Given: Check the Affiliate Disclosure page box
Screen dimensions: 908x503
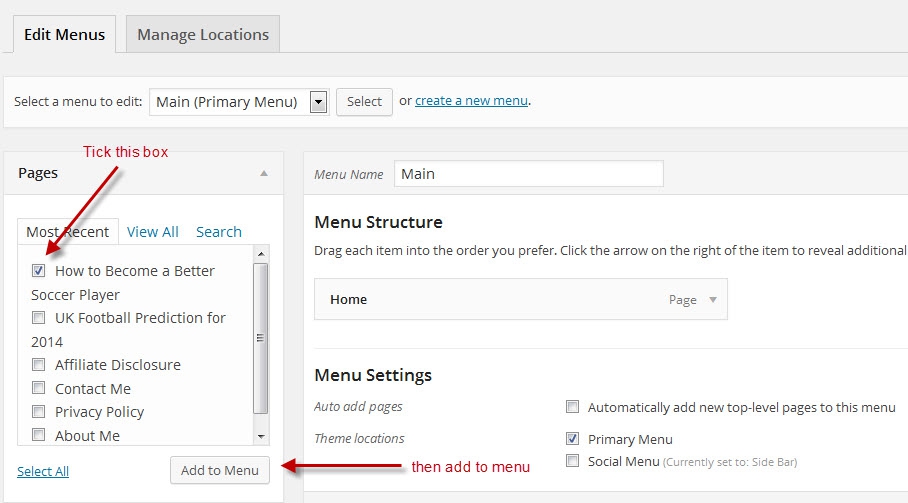Looking at the screenshot, I should tap(39, 364).
